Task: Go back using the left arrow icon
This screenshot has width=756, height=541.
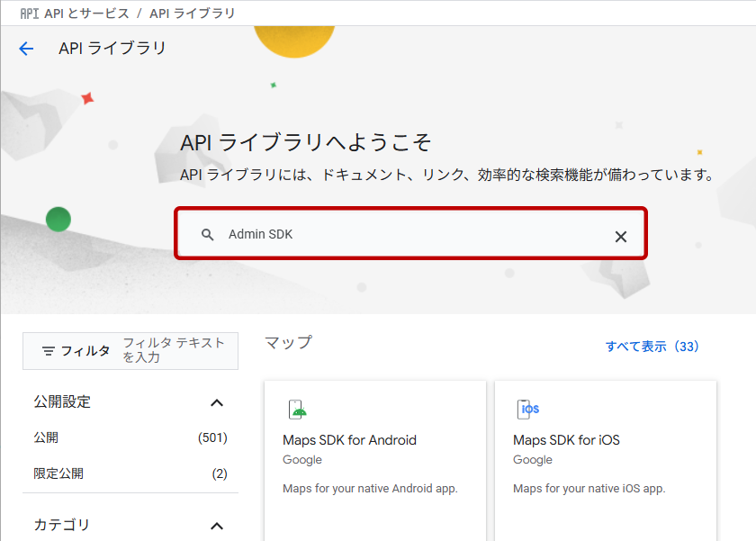Action: point(26,49)
